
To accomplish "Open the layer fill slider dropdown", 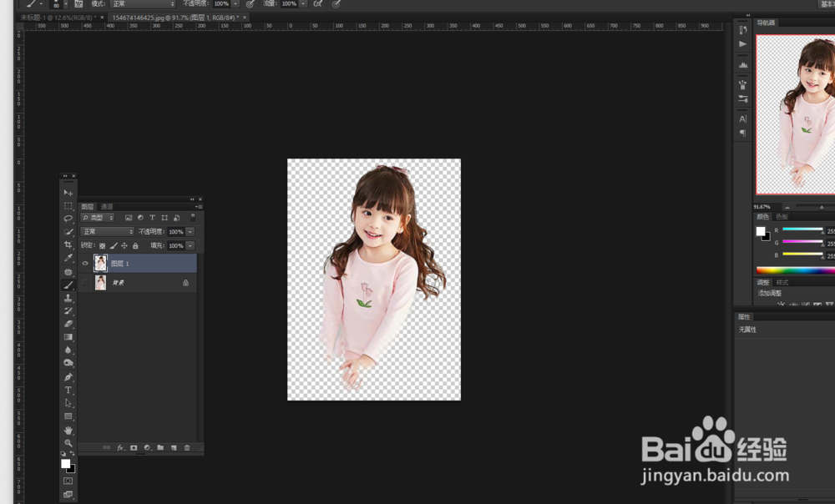I will pos(190,246).
